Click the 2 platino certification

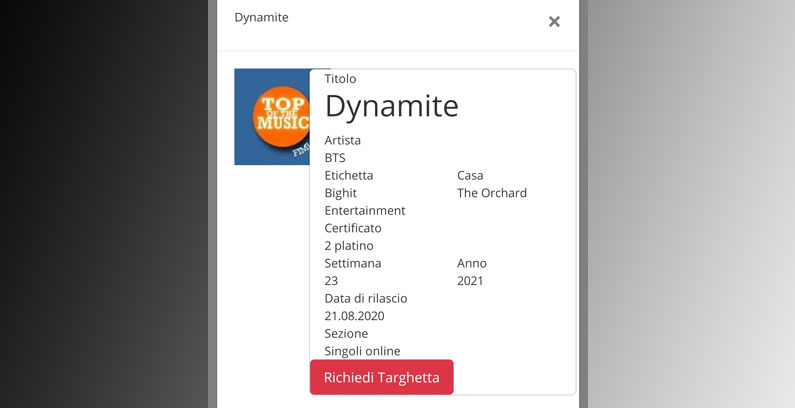coord(349,245)
